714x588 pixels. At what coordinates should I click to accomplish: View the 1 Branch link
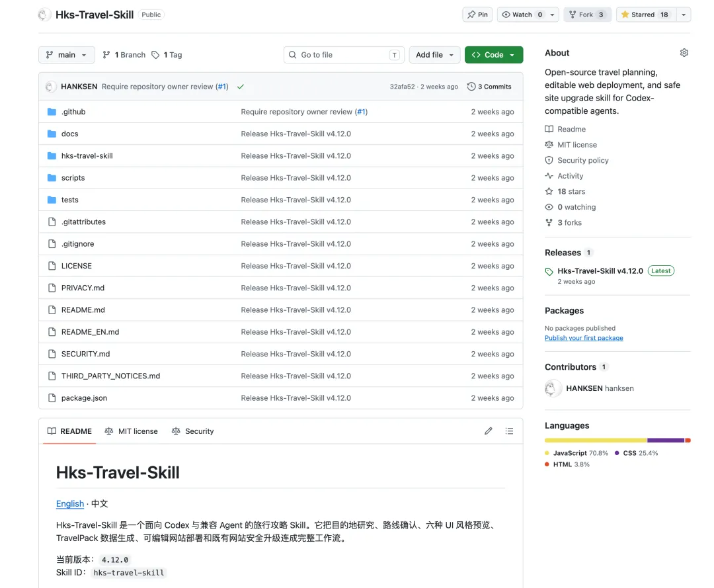click(x=124, y=55)
